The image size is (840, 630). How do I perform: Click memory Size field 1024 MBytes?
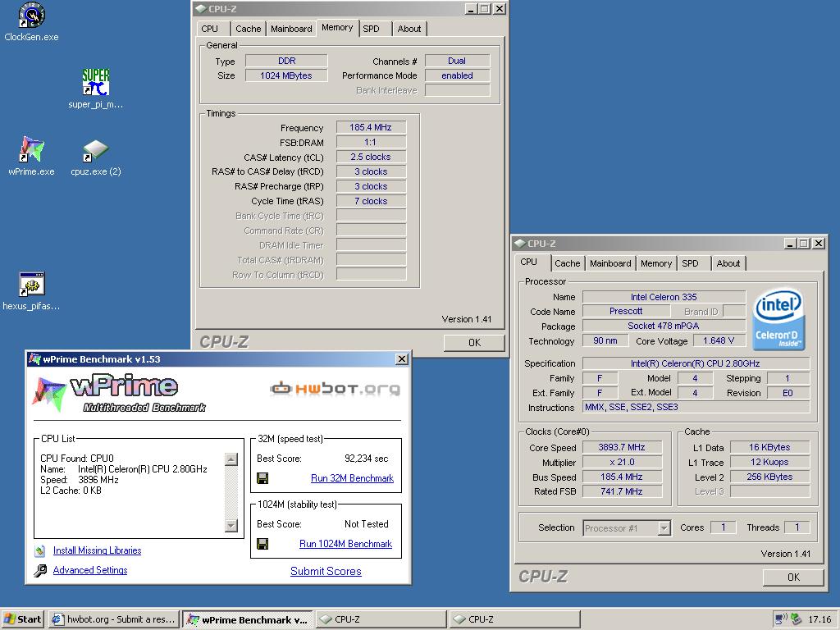click(x=286, y=75)
